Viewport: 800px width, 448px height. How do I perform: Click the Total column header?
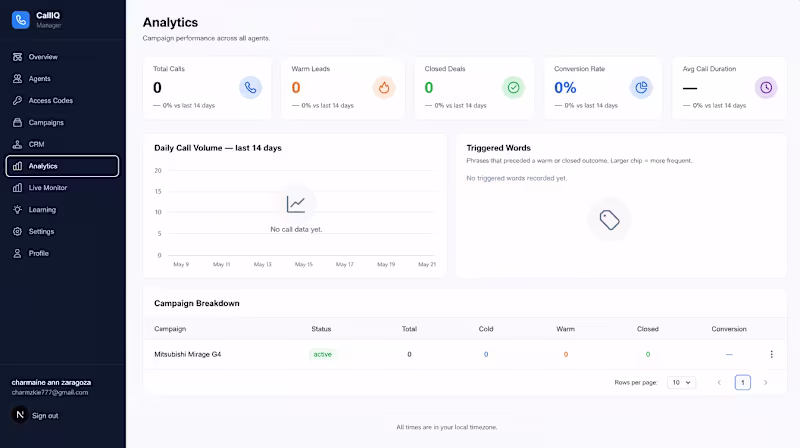coord(409,329)
